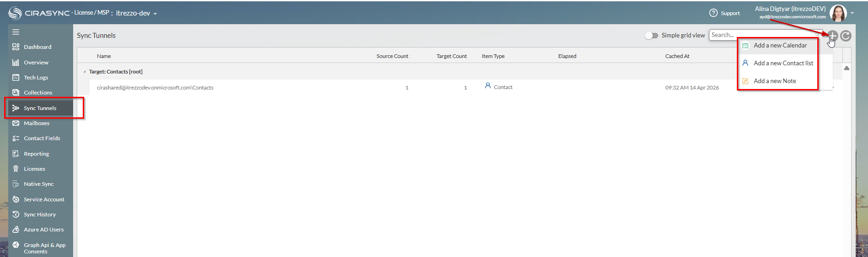Click the Support question-mark icon
Viewport: 868px width, 257px height.
[713, 13]
